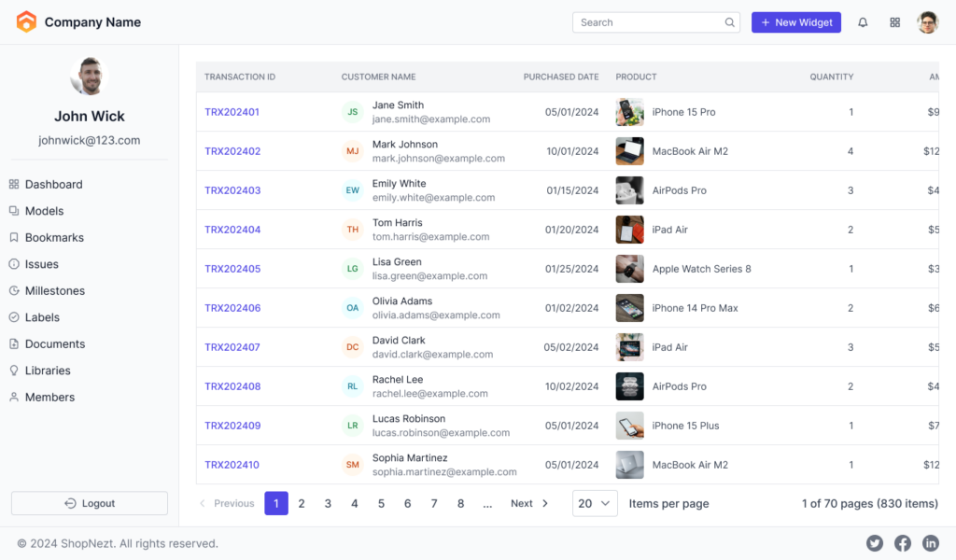Screen dimensions: 956x560
Task: Open the items per page dropdown
Action: [x=595, y=503]
